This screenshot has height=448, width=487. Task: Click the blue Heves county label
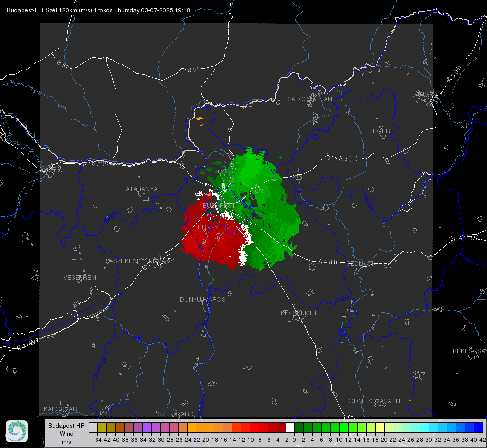coord(368,203)
